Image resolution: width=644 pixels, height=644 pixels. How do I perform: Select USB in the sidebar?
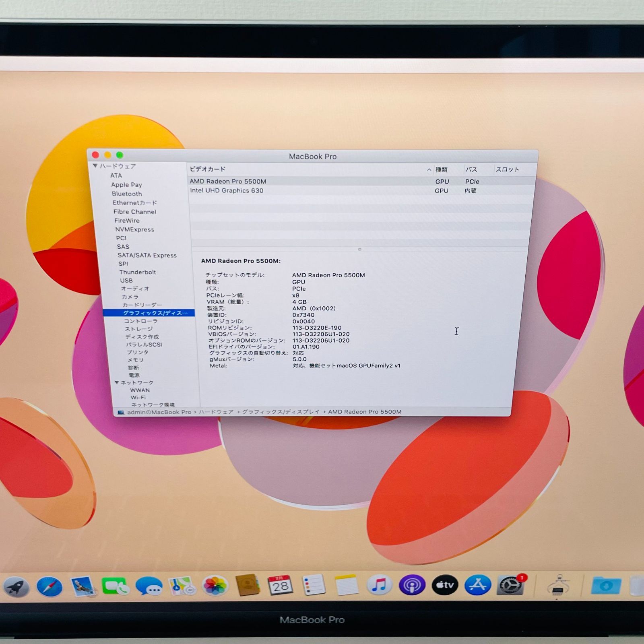coord(126,281)
